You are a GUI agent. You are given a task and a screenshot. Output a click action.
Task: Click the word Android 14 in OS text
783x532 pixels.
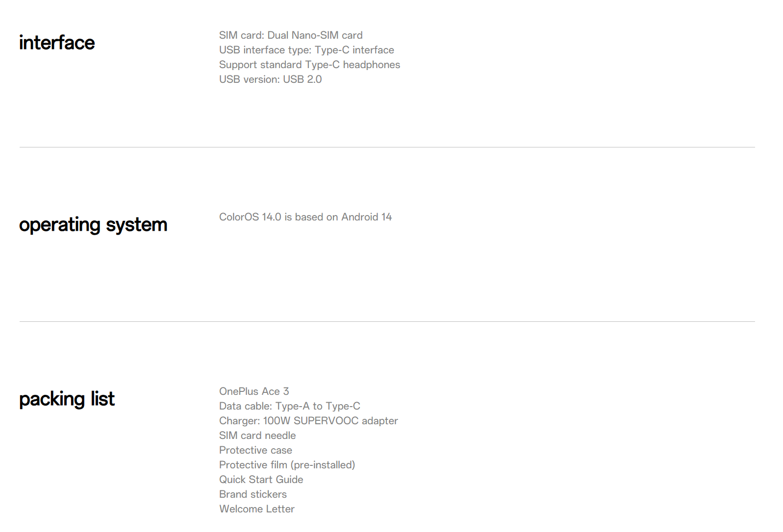[366, 217]
